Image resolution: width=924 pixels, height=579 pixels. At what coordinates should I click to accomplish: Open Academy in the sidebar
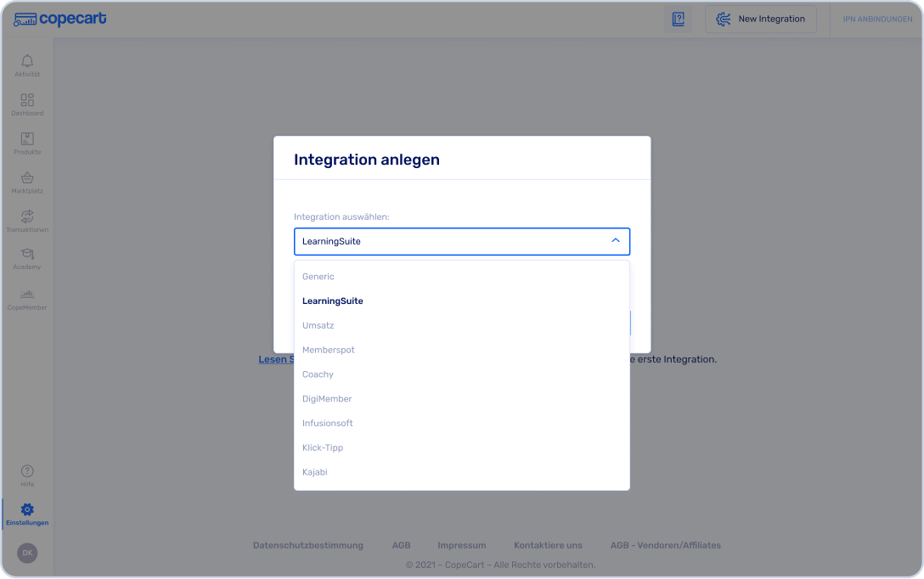click(x=27, y=259)
